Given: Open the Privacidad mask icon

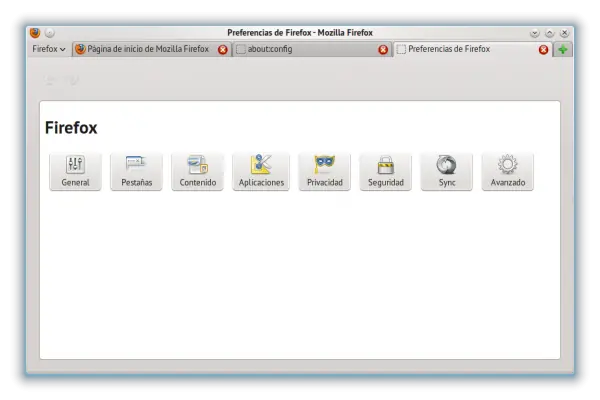Looking at the screenshot, I should click(x=324, y=171).
